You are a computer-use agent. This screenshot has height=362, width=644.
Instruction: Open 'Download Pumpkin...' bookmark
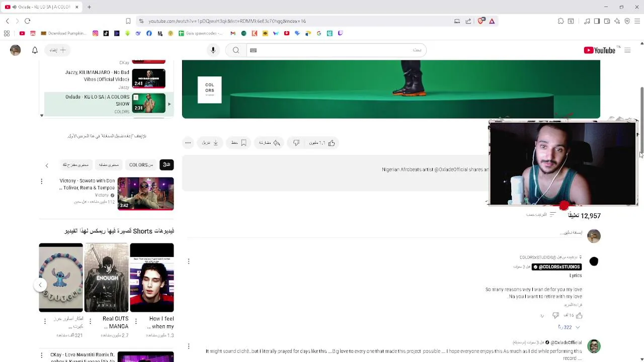(64, 33)
